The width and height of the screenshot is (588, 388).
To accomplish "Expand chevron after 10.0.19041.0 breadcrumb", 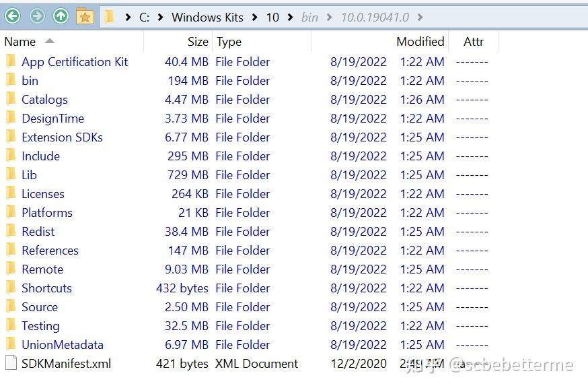I will pos(420,18).
